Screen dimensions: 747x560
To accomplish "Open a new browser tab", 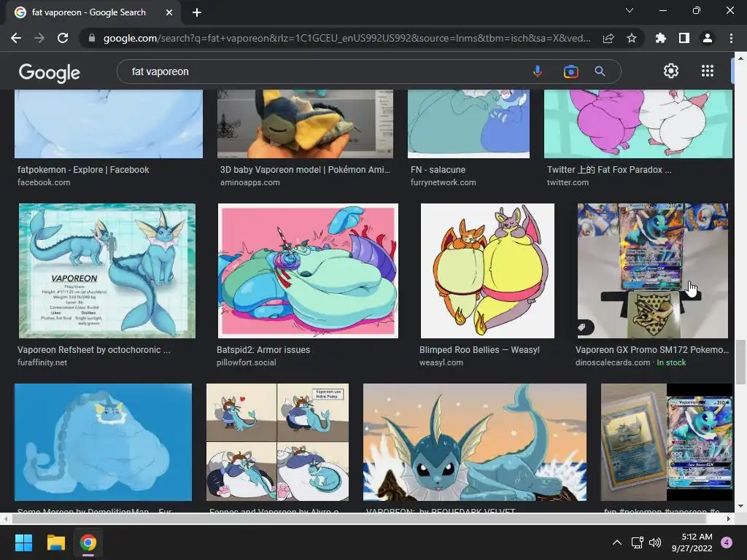I will pos(197,12).
